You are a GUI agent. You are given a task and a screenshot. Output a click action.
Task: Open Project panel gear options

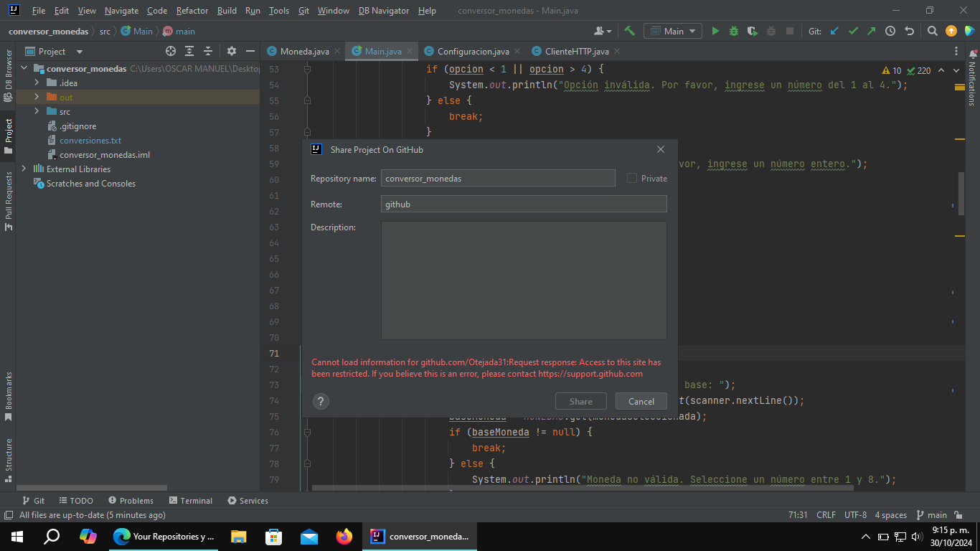[231, 51]
